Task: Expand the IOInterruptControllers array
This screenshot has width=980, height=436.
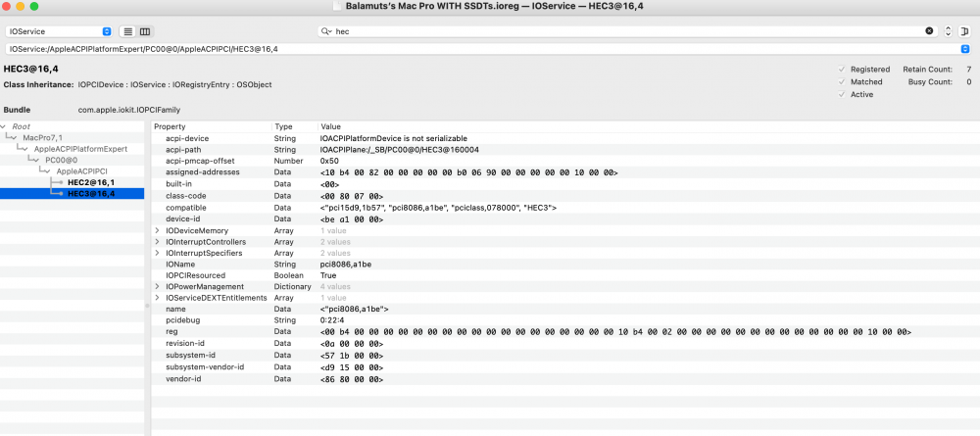Action: pyautogui.click(x=158, y=242)
